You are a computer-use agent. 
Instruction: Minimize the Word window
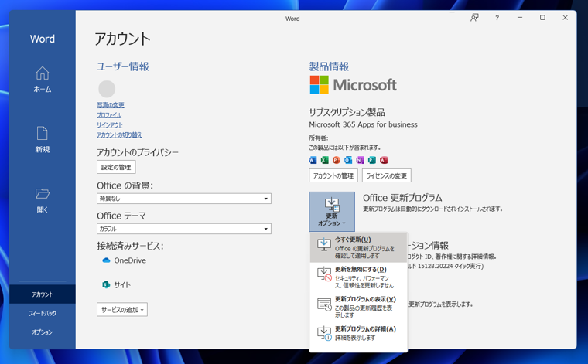coord(520,18)
